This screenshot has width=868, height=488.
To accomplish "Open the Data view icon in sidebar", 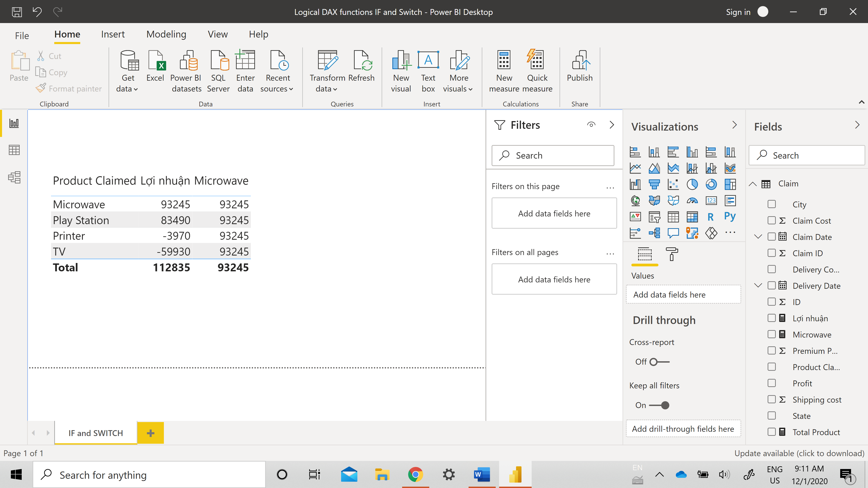I will (14, 150).
